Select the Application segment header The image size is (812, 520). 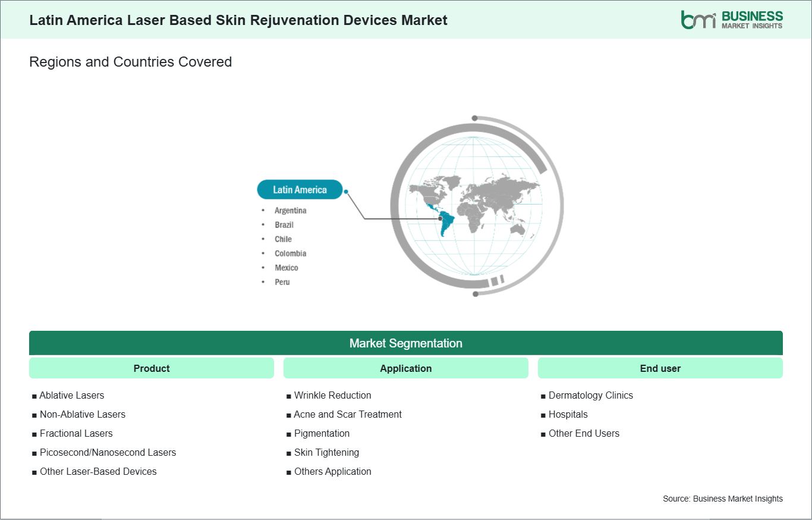click(406, 368)
